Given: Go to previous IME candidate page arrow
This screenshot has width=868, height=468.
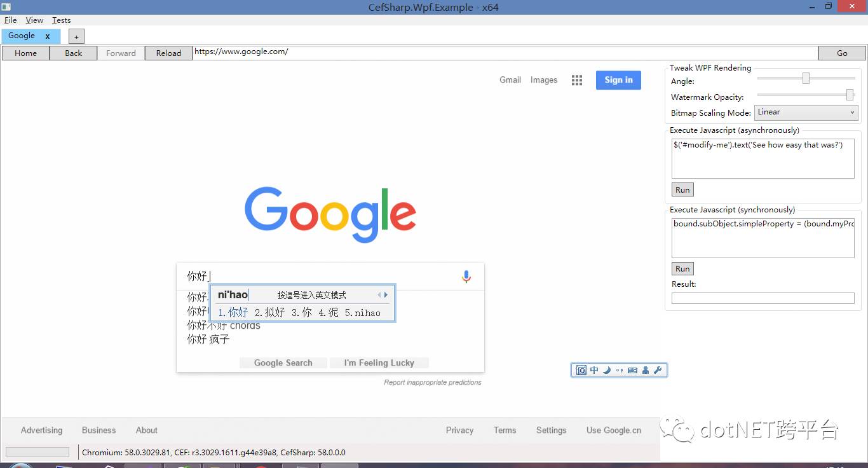Looking at the screenshot, I should point(379,295).
